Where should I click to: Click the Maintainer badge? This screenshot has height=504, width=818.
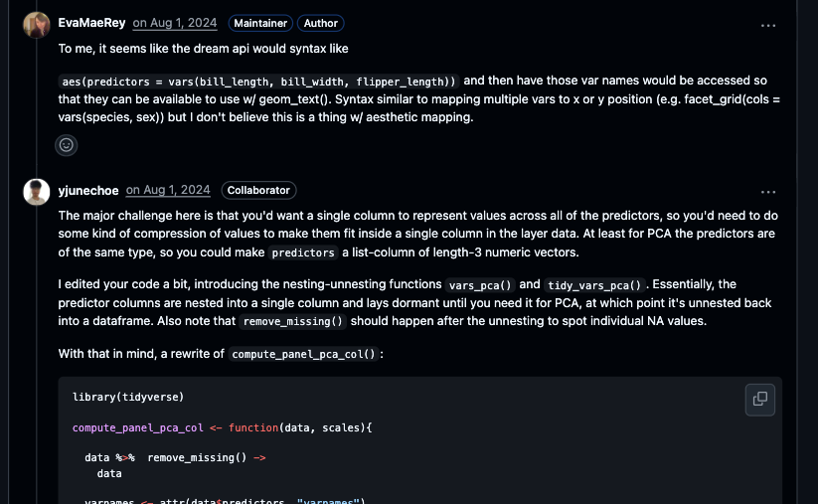tap(260, 23)
